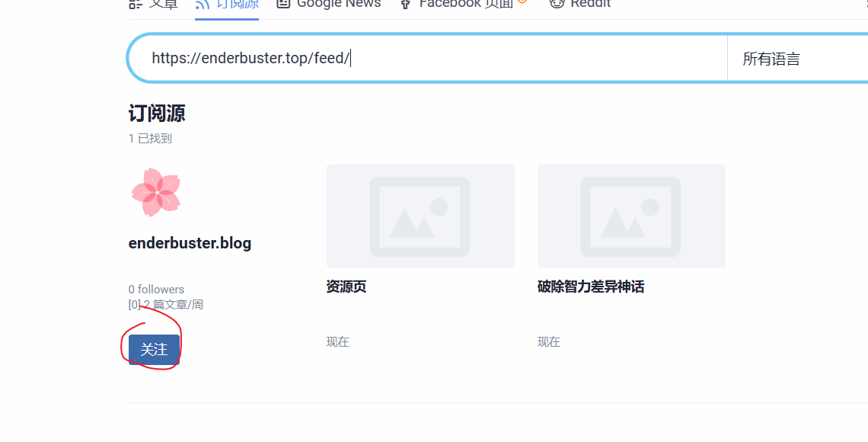Click the 资源页 placeholder thumbnail

pyautogui.click(x=420, y=216)
